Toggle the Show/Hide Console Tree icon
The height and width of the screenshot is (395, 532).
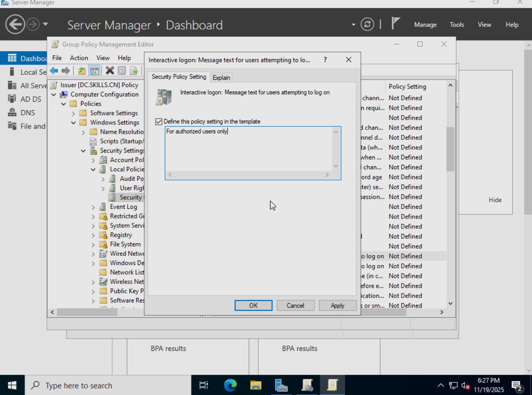click(x=94, y=71)
